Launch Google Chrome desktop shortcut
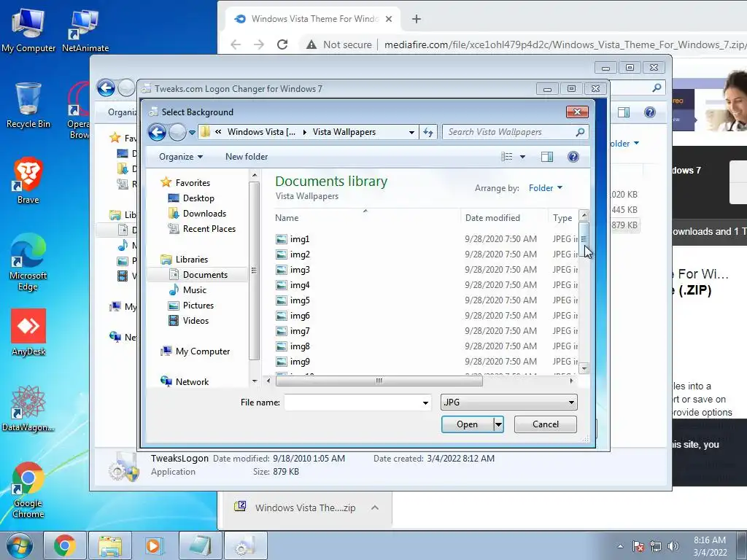The height and width of the screenshot is (560, 747). coord(28,489)
